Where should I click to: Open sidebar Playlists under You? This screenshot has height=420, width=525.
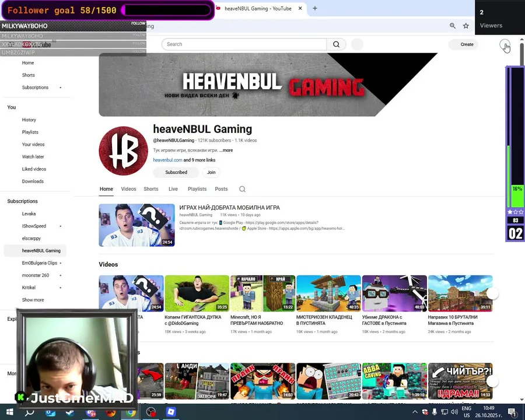click(x=30, y=132)
